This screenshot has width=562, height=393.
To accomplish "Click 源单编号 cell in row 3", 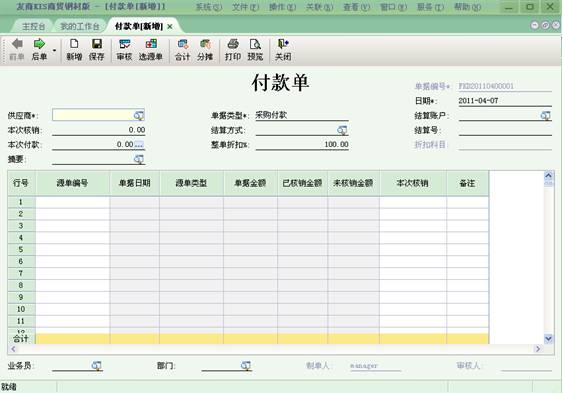I will tap(72, 226).
